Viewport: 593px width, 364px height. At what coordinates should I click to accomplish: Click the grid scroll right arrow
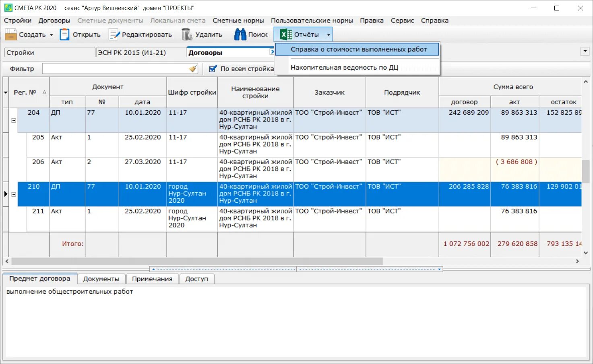pos(577,261)
